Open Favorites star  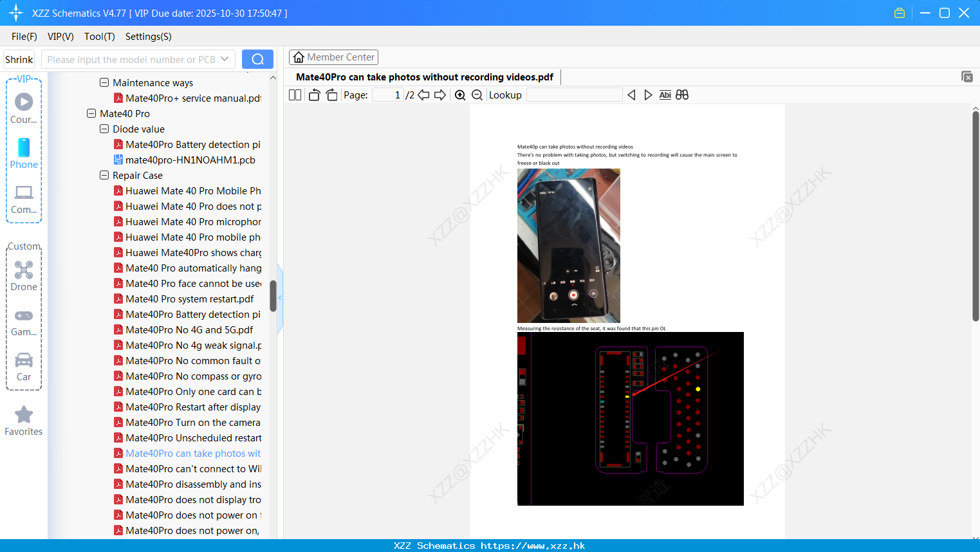click(24, 421)
